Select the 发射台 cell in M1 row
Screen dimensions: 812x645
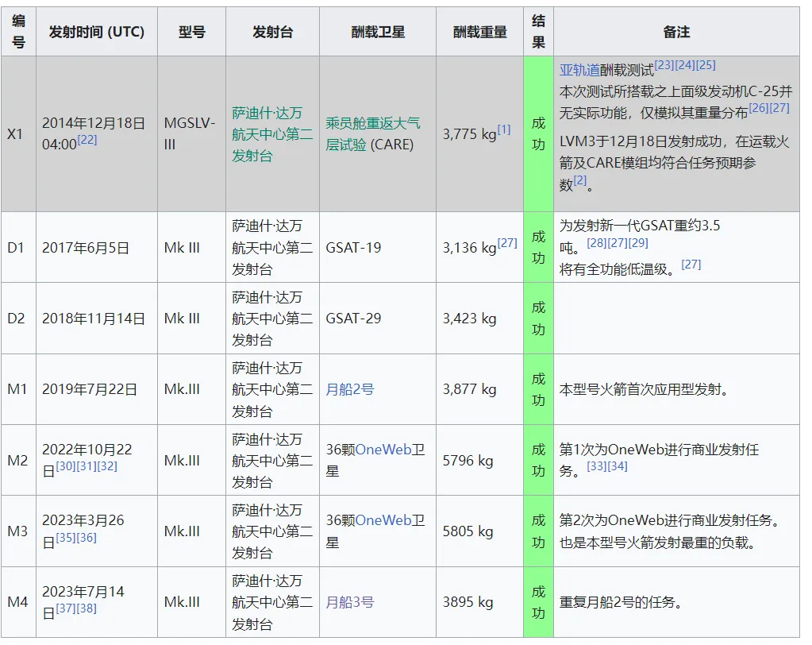coord(272,389)
